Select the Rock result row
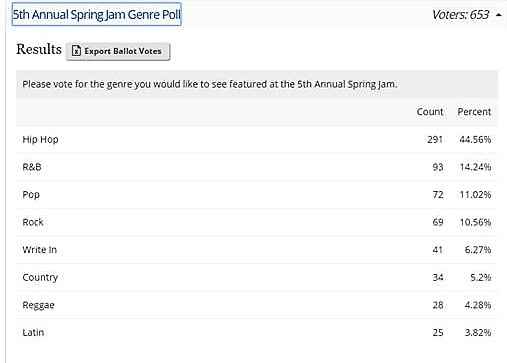This screenshot has width=507, height=363. (257, 222)
